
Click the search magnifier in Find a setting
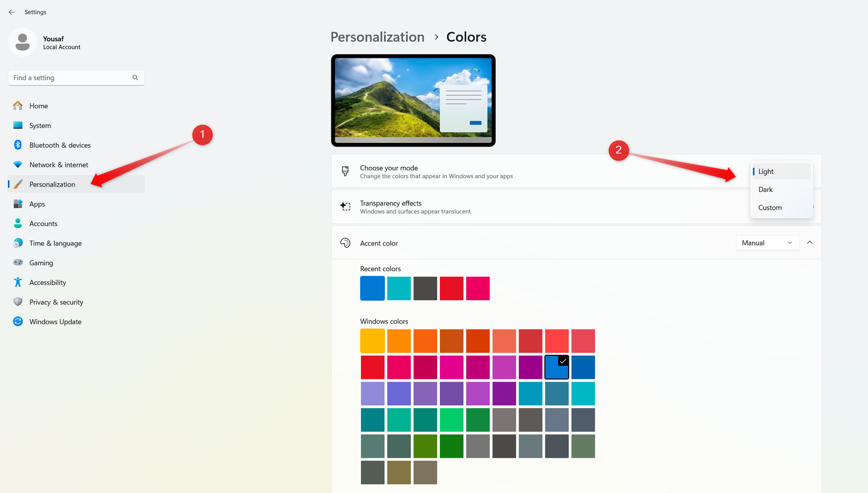click(135, 77)
